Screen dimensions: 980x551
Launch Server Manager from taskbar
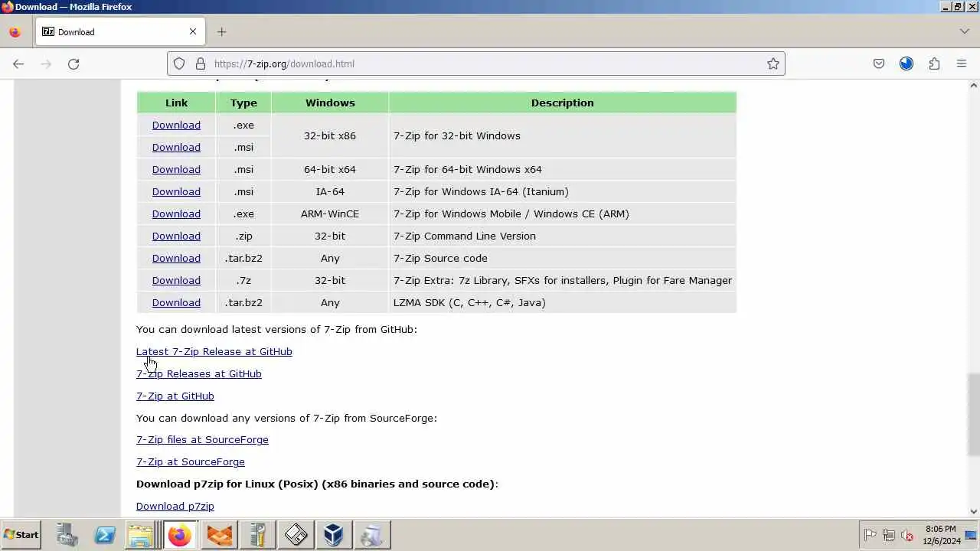click(x=67, y=535)
